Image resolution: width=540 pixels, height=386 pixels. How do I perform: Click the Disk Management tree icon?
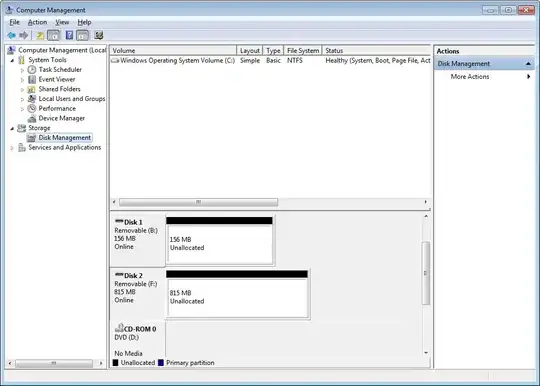pos(32,138)
